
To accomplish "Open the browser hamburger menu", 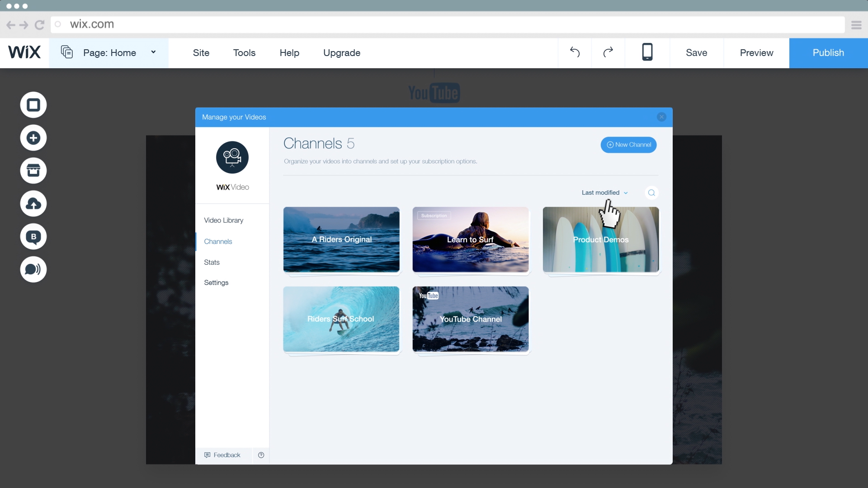I will click(856, 25).
